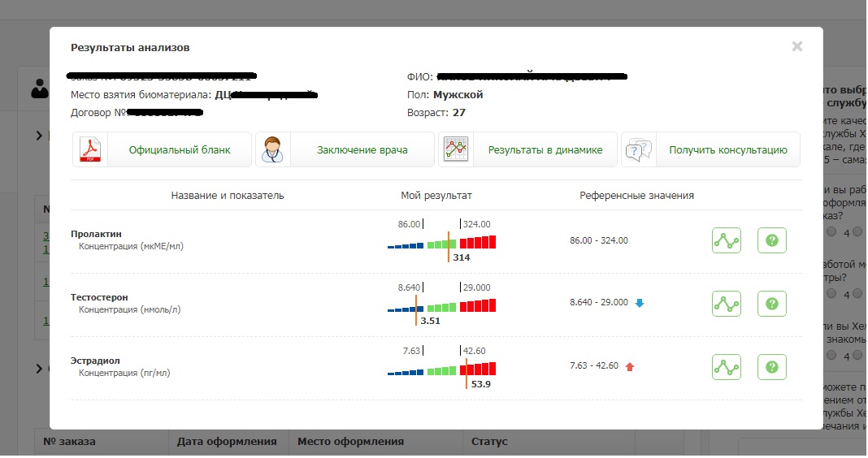Click the Получить консультацию button text
Viewport: 868px width, 458px height.
click(727, 150)
